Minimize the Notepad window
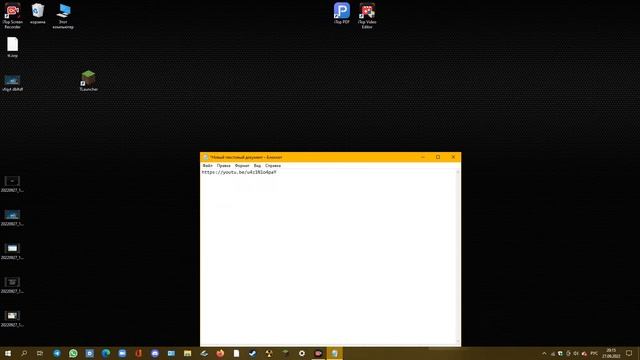This screenshot has height=360, width=640. 423,157
